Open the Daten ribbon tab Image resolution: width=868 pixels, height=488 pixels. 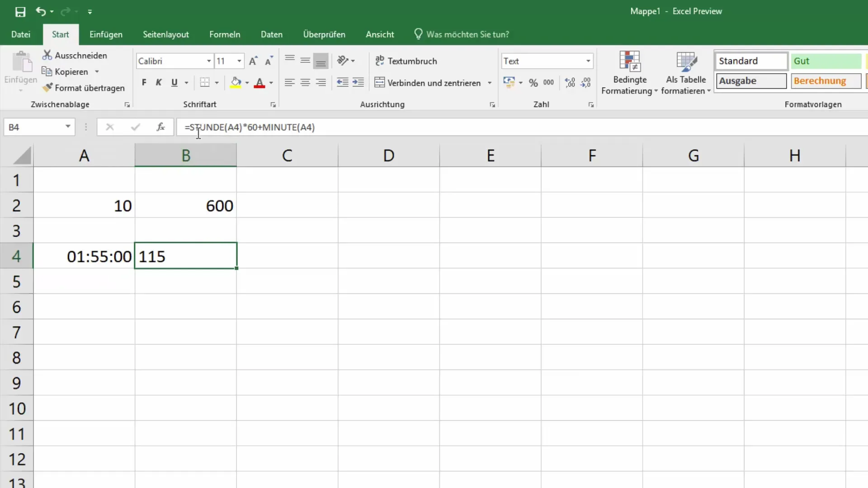[272, 34]
